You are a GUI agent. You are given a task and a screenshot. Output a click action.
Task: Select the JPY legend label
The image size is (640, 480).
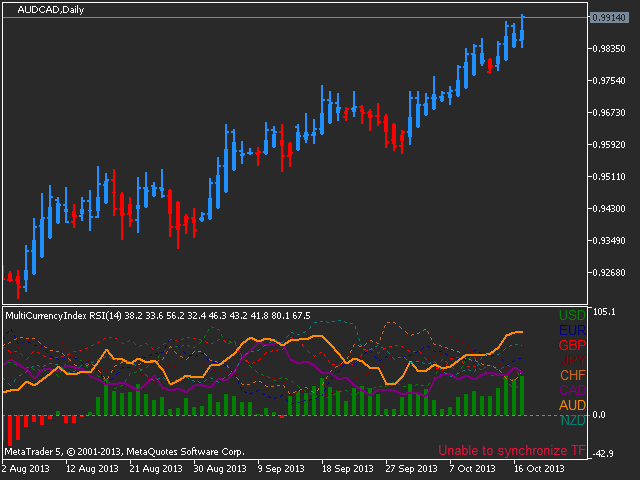(x=573, y=360)
